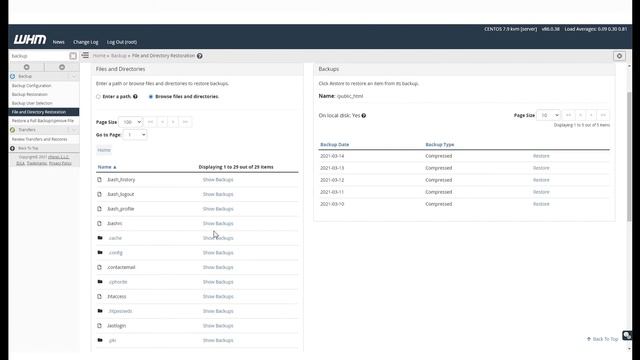Open Backup Configuration in sidebar
640x360 pixels.
click(x=31, y=86)
